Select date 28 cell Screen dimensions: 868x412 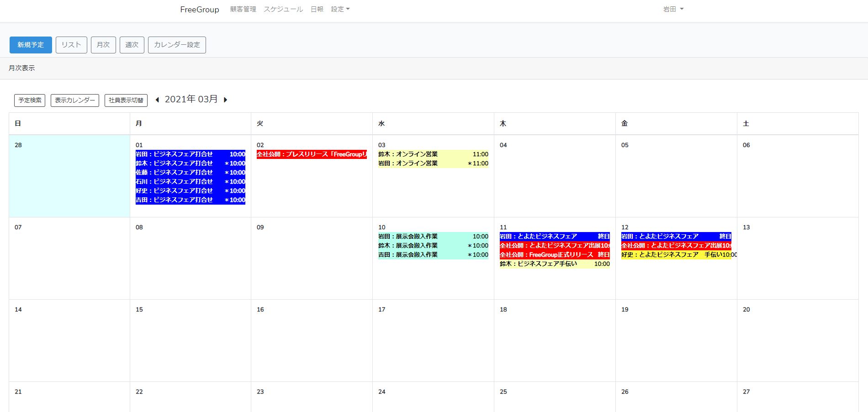click(x=69, y=176)
